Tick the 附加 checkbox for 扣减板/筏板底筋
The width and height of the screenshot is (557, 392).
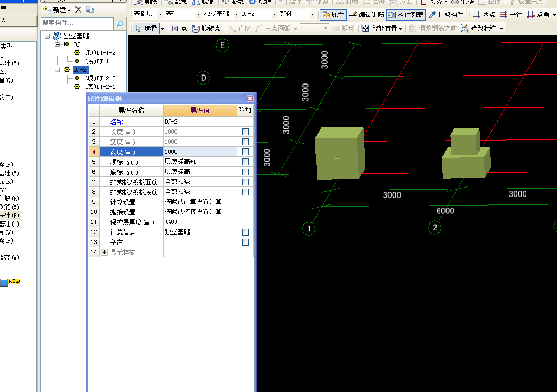tap(245, 192)
